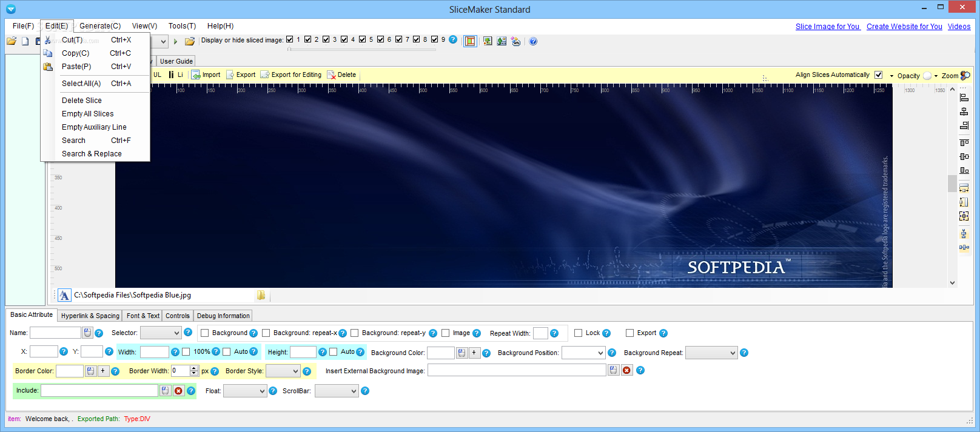This screenshot has height=432, width=980.
Task: Click the make same width icon
Action: click(964, 188)
